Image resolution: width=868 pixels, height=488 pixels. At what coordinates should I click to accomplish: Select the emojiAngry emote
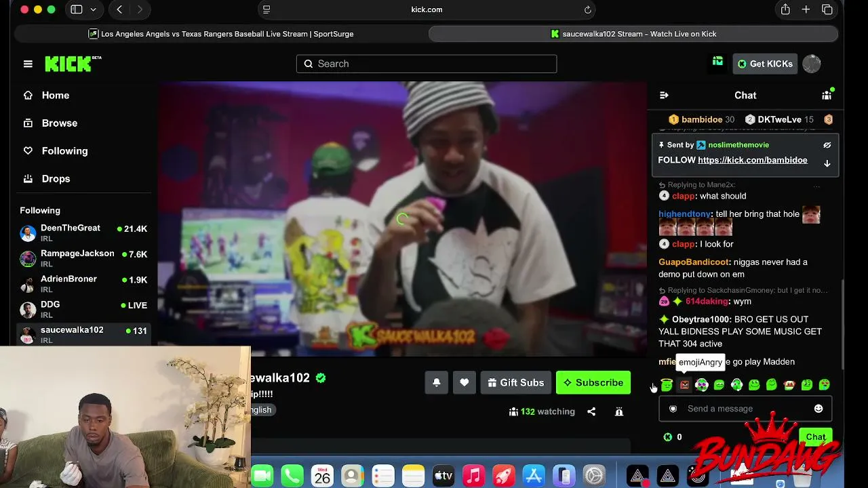[x=684, y=385]
